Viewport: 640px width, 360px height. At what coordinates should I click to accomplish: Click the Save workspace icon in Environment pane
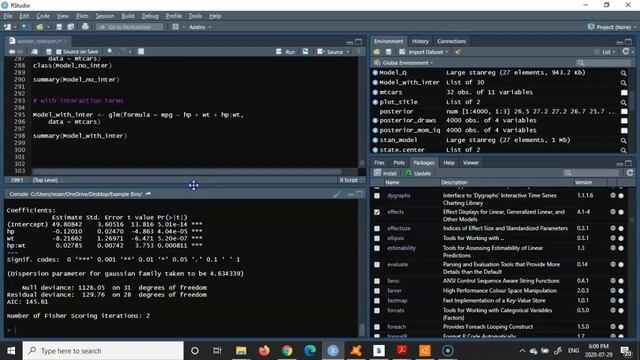[x=389, y=52]
